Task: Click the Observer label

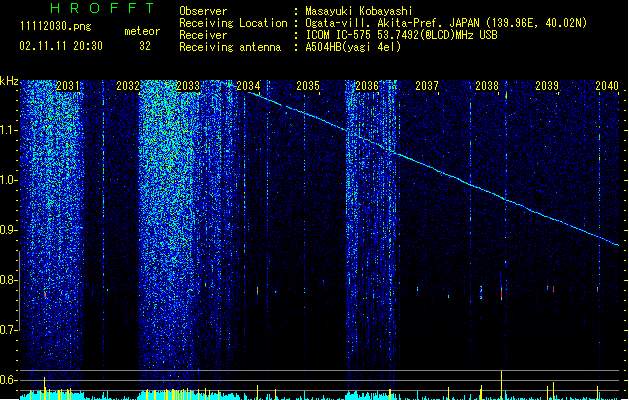Action: coord(203,11)
